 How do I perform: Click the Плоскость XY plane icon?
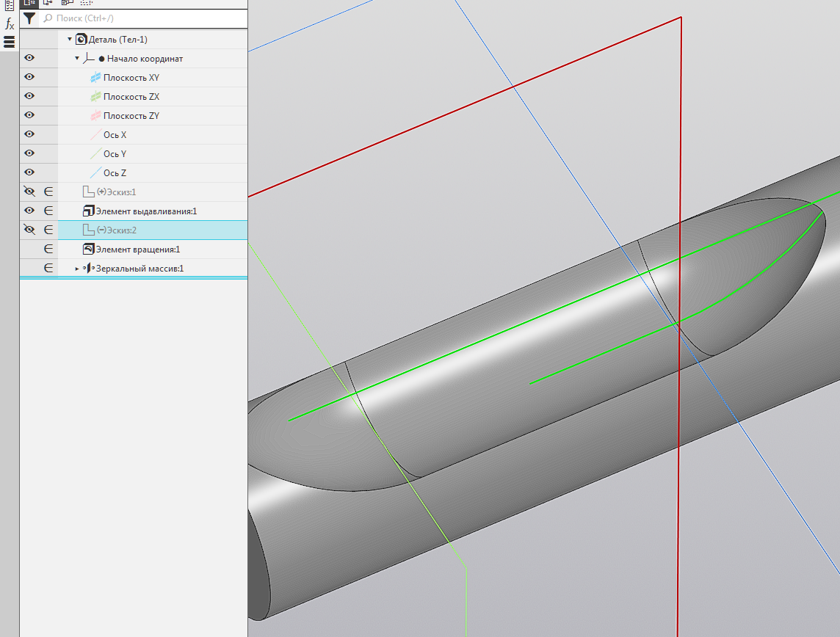tap(95, 78)
